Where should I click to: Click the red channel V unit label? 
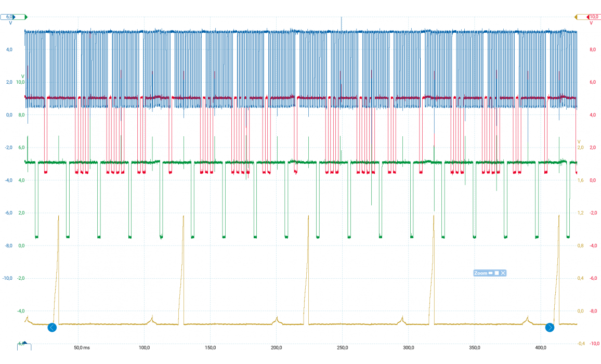pos(591,23)
